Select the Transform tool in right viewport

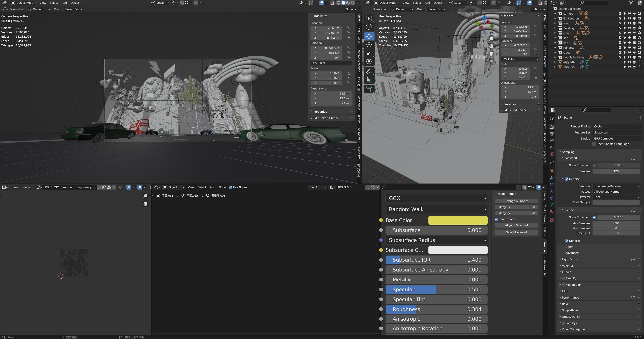(369, 62)
